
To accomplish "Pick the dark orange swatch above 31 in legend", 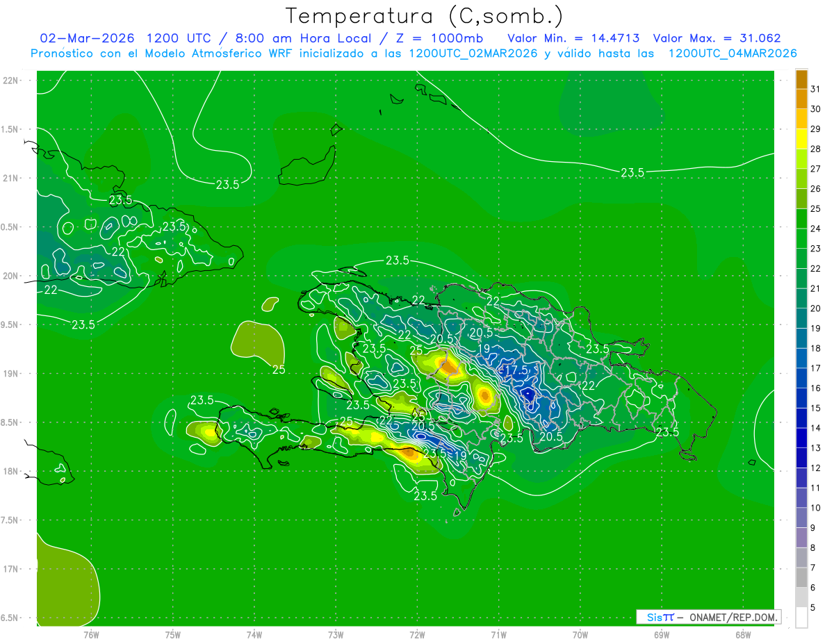I will (x=801, y=79).
